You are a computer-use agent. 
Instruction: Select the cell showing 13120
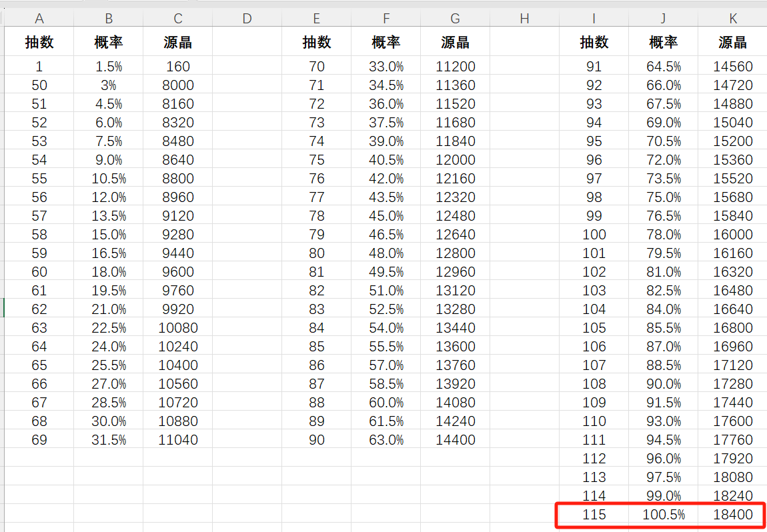pos(456,290)
